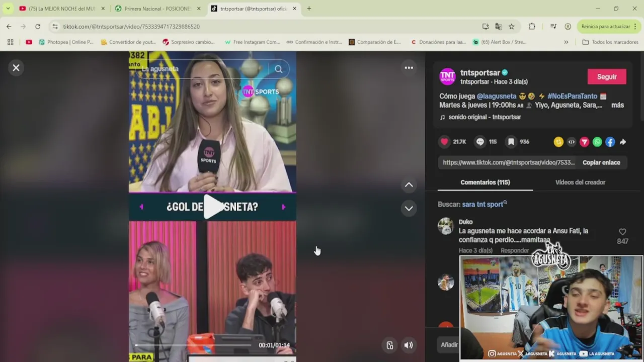
Task: Search 'sara tnt sport' suggestion
Action: point(485,204)
